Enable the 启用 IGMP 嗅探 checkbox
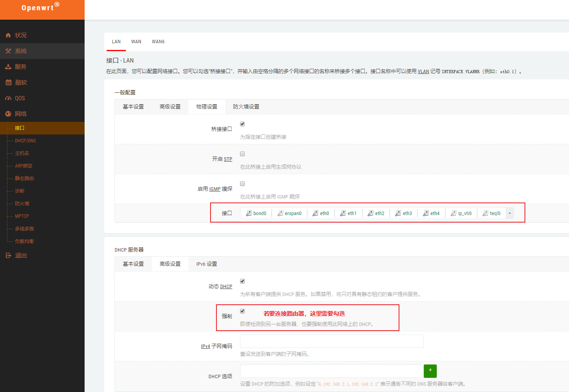The width and height of the screenshot is (569, 392). click(x=242, y=183)
